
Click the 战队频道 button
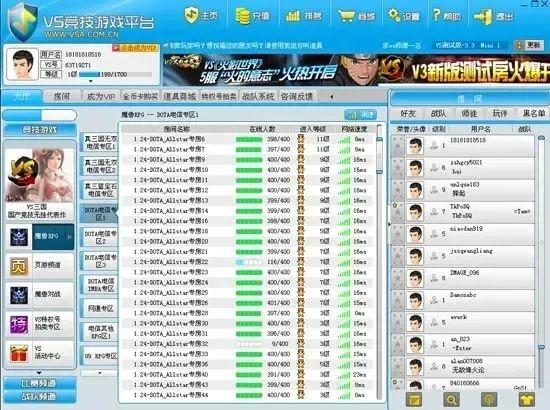(x=40, y=397)
